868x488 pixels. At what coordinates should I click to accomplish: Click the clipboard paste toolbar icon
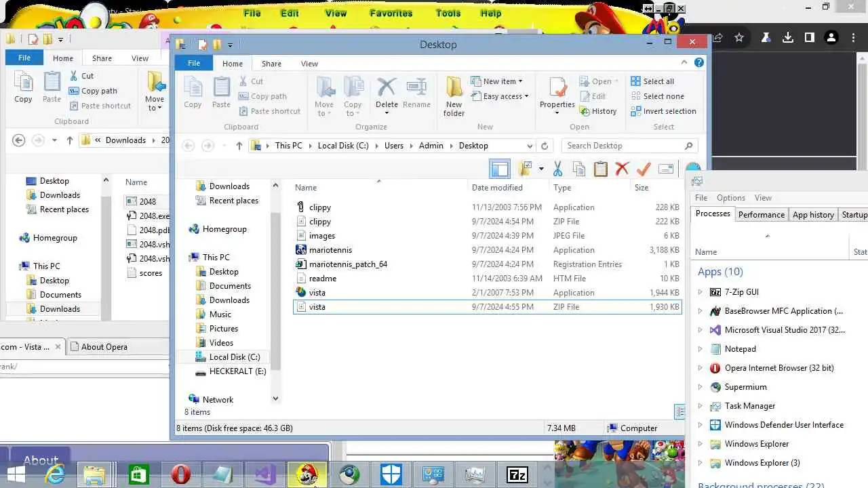pyautogui.click(x=600, y=169)
